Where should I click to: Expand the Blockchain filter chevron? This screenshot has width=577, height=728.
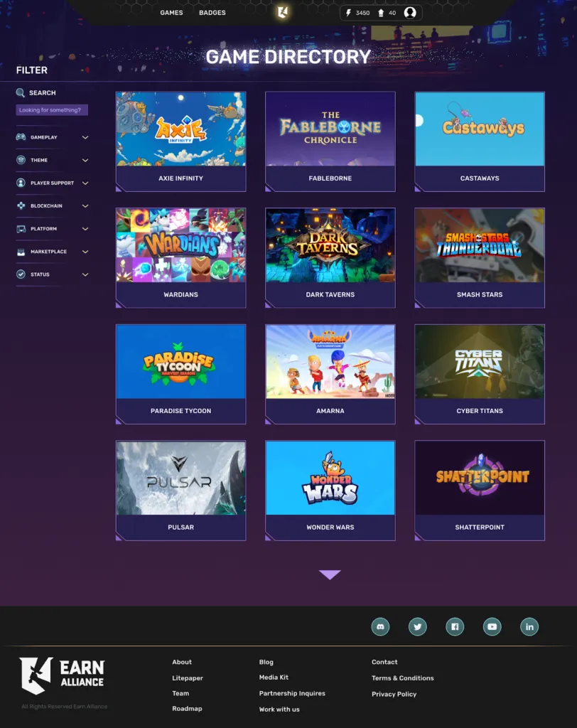[x=85, y=205]
